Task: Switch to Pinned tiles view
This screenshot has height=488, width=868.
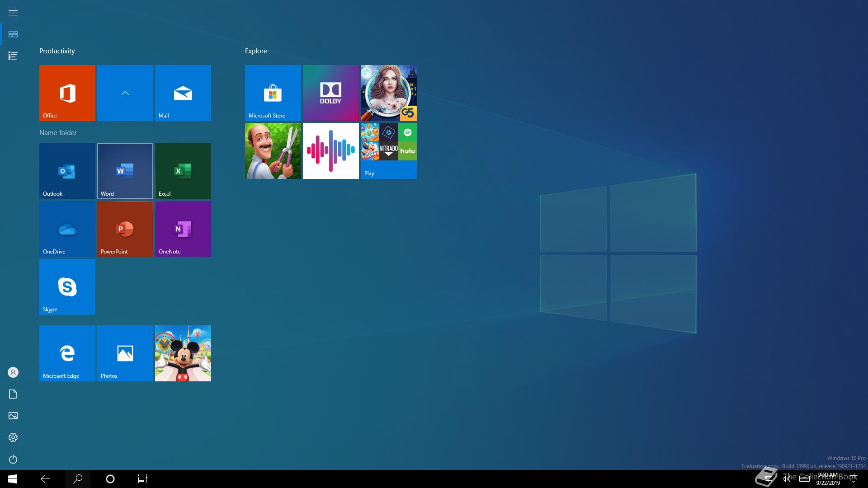Action: click(13, 34)
